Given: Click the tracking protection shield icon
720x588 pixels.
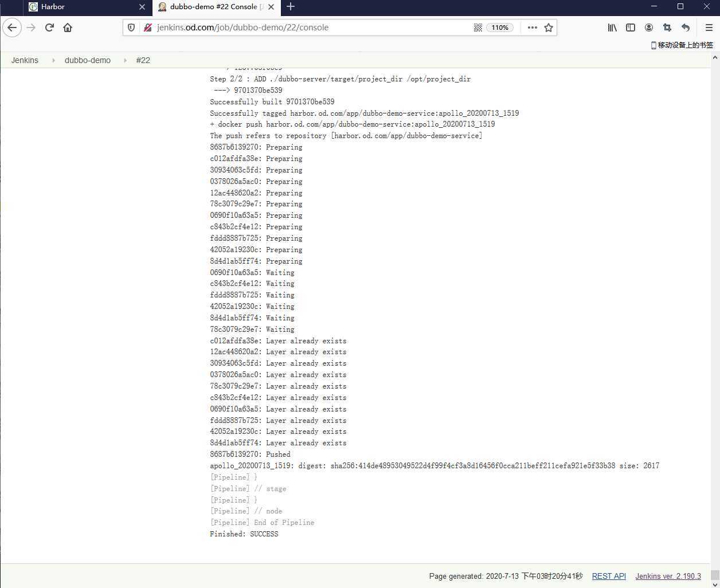Looking at the screenshot, I should tap(131, 28).
